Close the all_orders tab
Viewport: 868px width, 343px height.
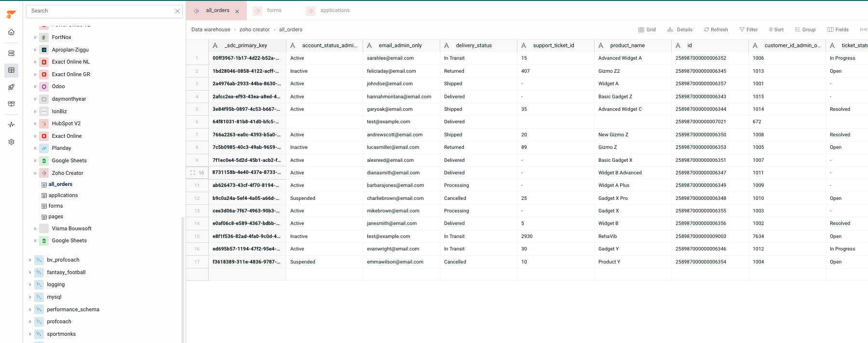point(237,11)
